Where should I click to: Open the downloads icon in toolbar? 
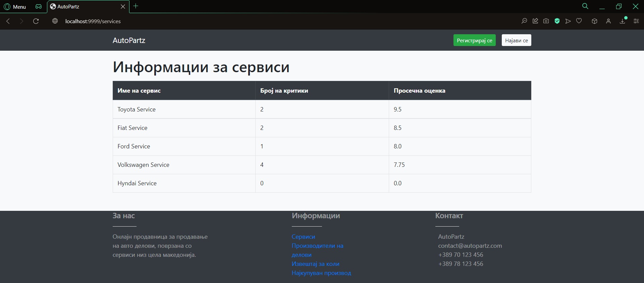(x=623, y=21)
